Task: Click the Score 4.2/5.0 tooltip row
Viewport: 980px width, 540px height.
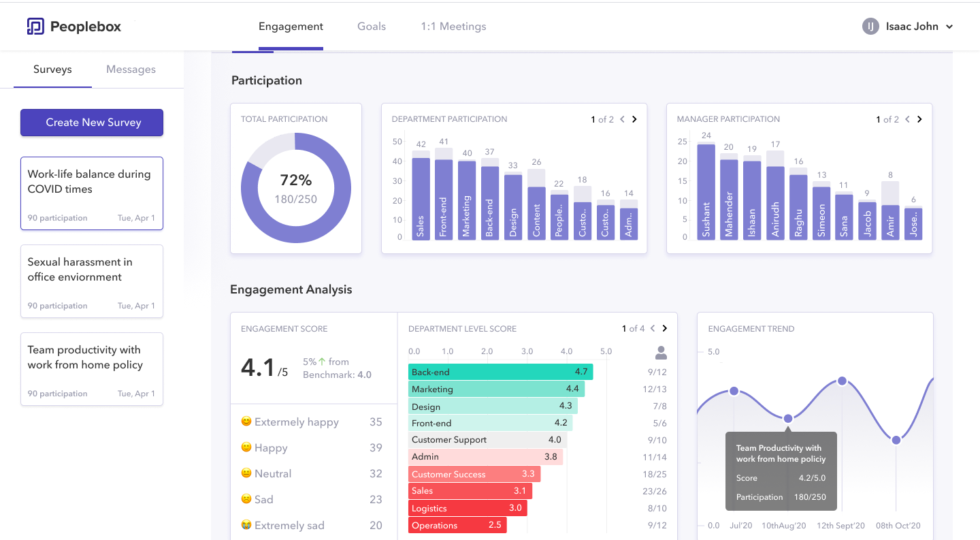Action: pos(781,478)
